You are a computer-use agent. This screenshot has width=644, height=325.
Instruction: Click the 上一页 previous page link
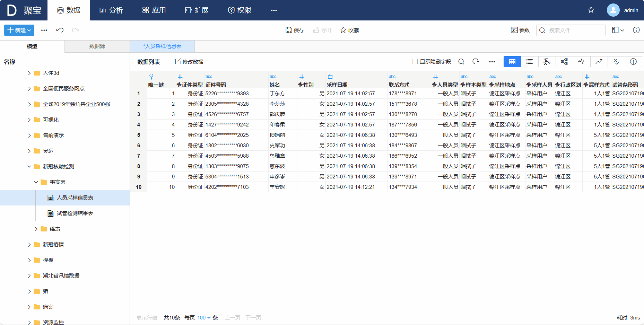(233, 318)
